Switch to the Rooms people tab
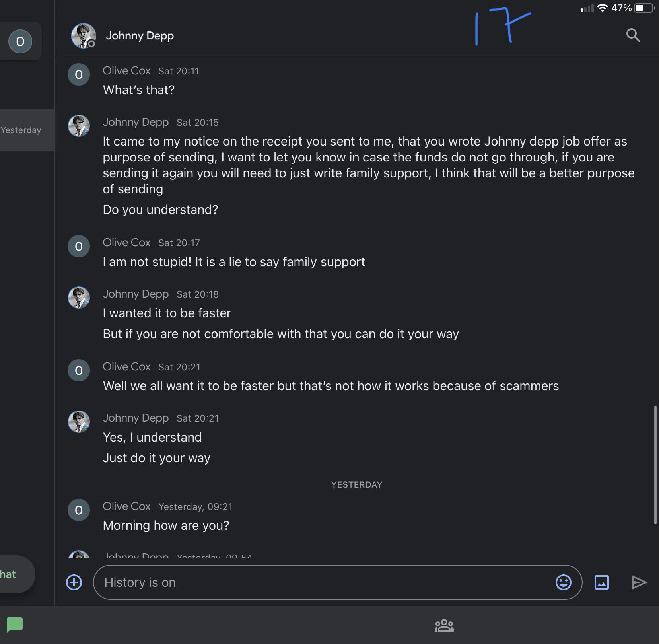This screenshot has width=659, height=644. 444,625
